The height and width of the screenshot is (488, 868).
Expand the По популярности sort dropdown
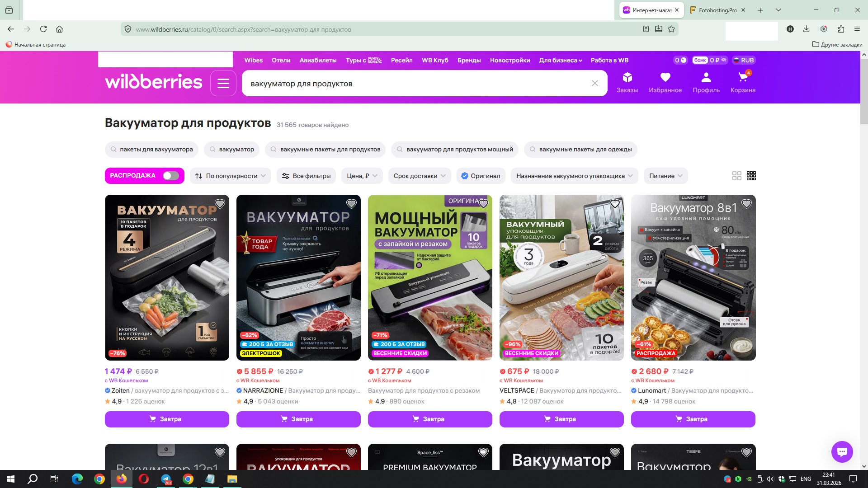231,176
